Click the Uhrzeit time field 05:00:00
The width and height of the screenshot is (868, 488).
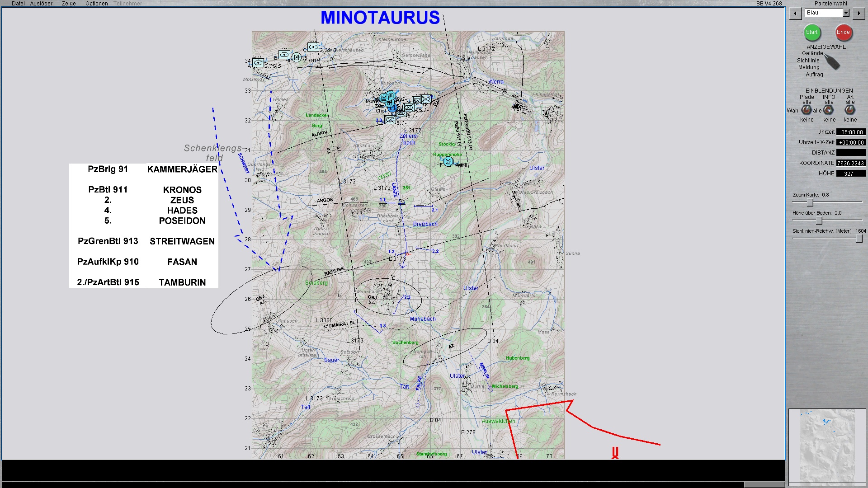pyautogui.click(x=851, y=132)
